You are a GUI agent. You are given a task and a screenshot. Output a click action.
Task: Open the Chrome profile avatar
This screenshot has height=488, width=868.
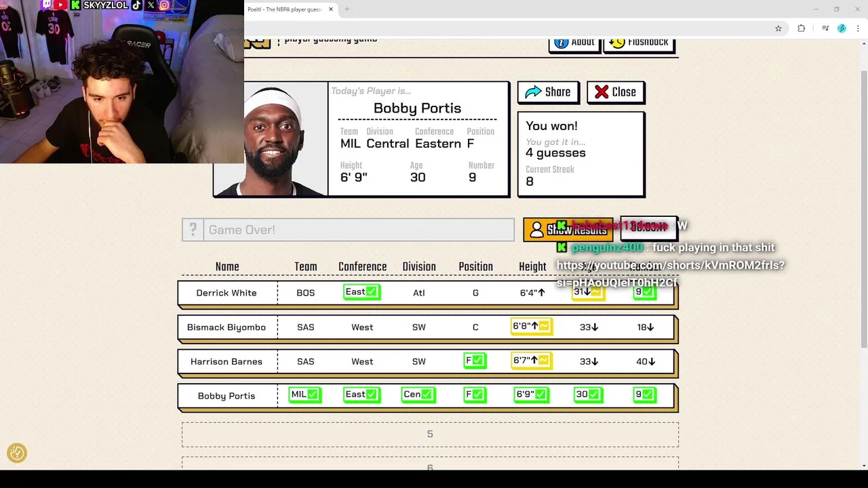pyautogui.click(x=842, y=28)
